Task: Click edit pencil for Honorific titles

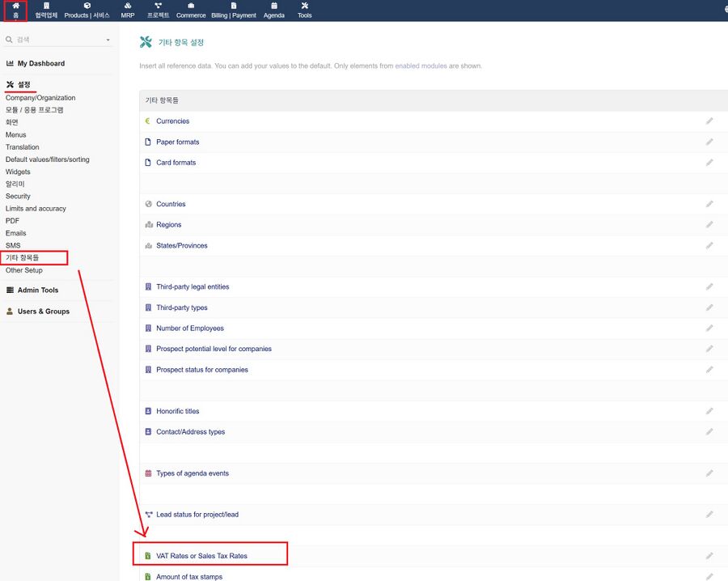Action: click(709, 411)
